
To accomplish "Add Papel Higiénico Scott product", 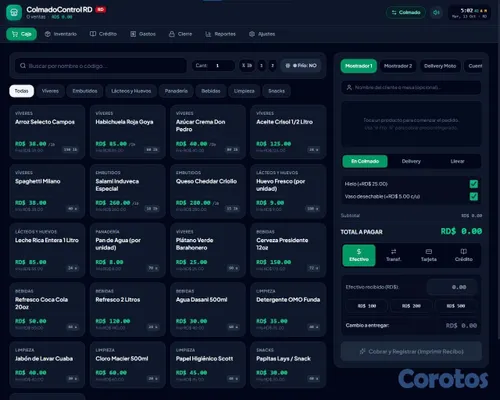I will pyautogui.click(x=208, y=365).
